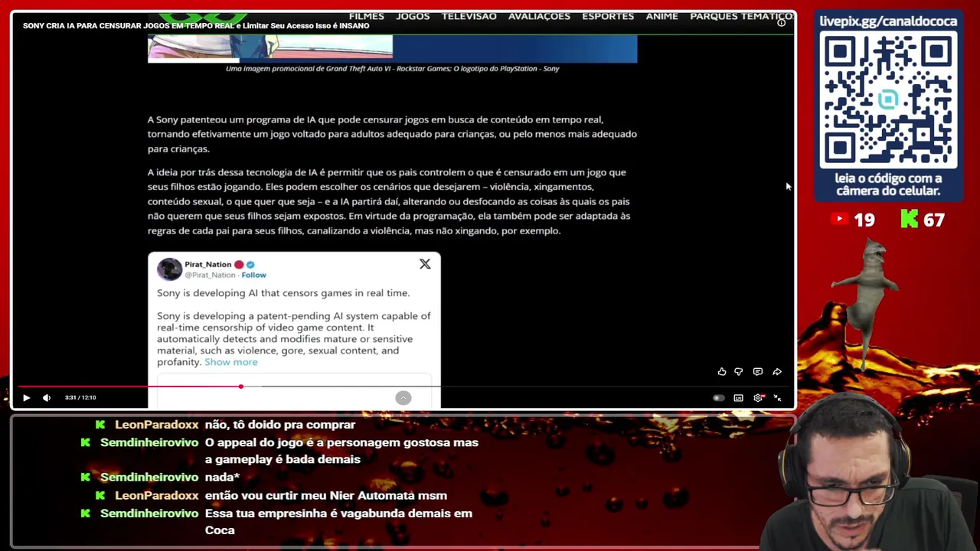The height and width of the screenshot is (551, 980).
Task: Click the dislike thumbs-down icon
Action: pyautogui.click(x=739, y=372)
